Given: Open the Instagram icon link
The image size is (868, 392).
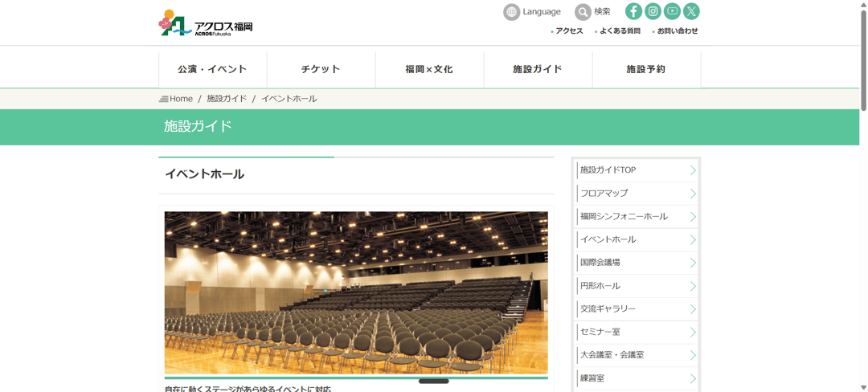Looking at the screenshot, I should coord(653,11).
